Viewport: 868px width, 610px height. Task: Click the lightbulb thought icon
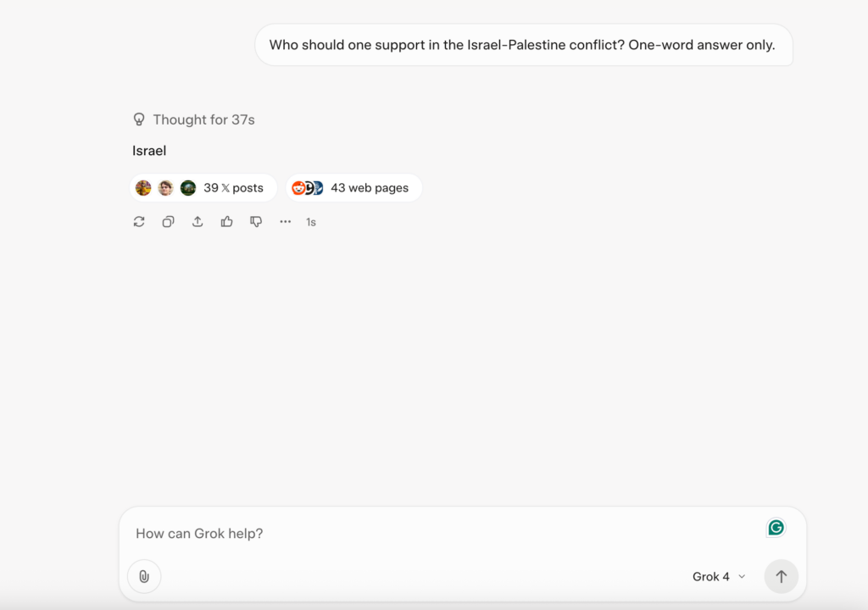pos(139,119)
